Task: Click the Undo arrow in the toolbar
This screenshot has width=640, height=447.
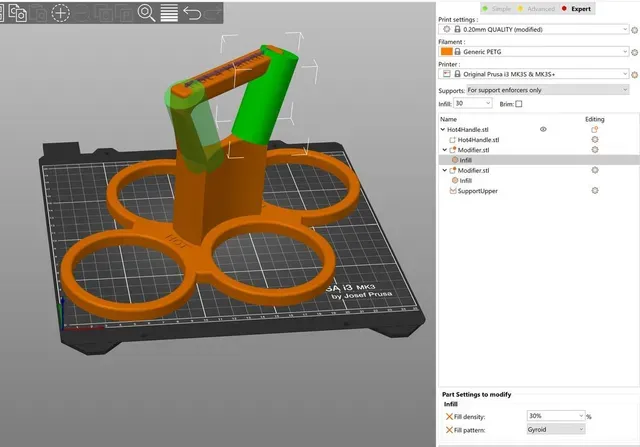Action: tap(192, 13)
